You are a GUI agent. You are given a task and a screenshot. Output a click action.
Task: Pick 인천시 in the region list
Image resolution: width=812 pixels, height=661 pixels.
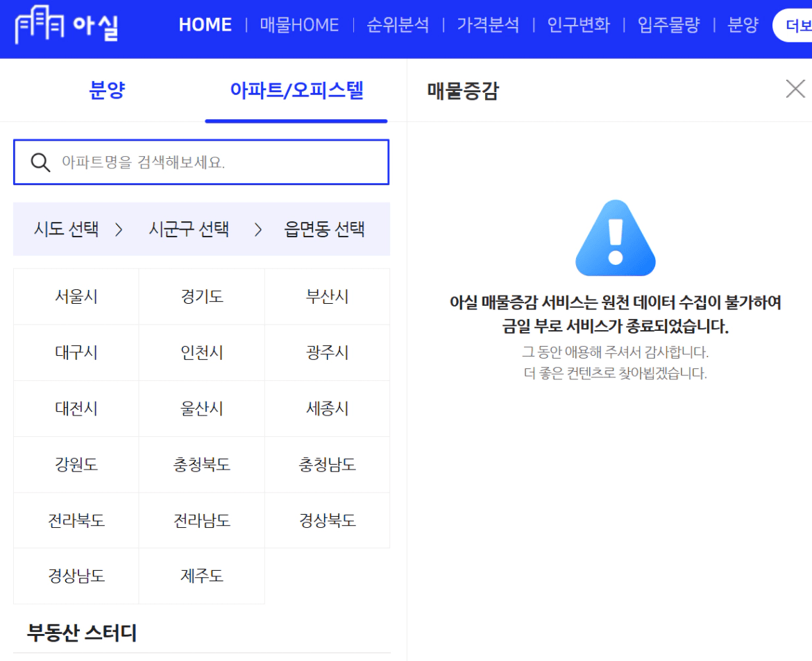click(202, 352)
